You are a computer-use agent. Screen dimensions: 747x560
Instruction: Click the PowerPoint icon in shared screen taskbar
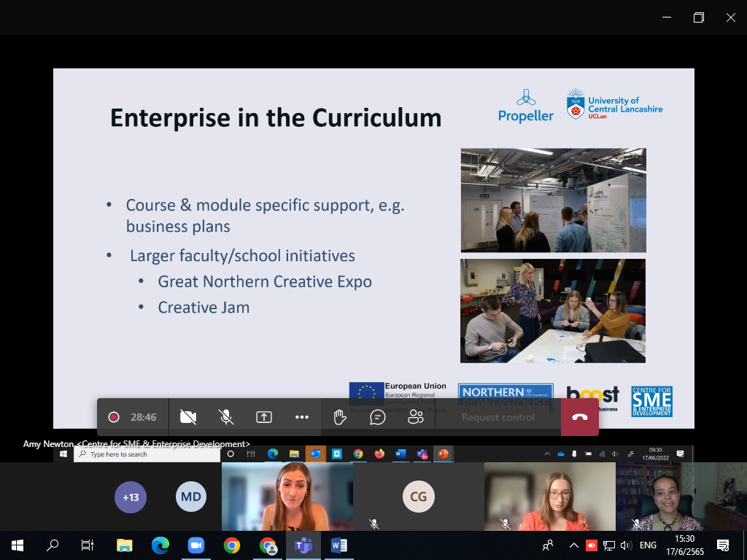click(444, 454)
